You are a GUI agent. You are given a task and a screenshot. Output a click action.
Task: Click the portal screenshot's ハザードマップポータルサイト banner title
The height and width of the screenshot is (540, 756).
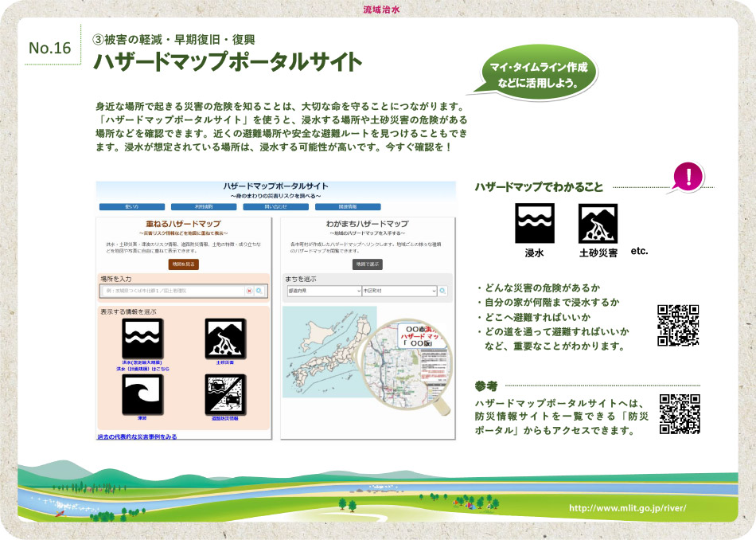tap(275, 186)
